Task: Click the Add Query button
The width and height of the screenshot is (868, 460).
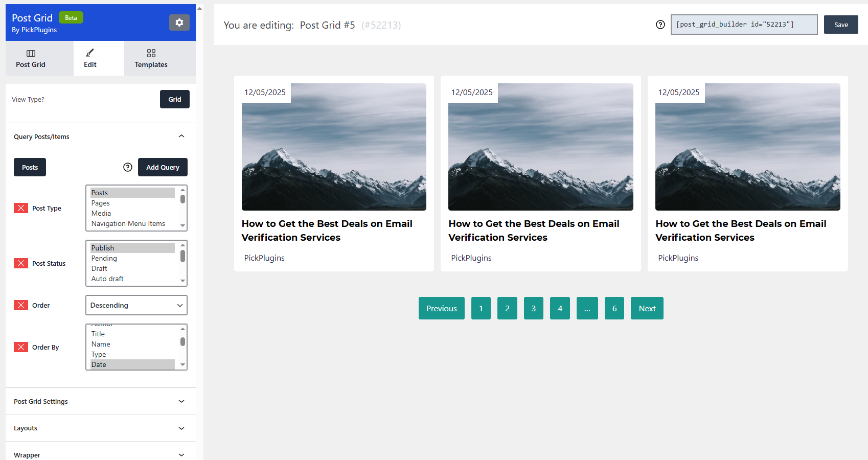Action: coord(163,167)
